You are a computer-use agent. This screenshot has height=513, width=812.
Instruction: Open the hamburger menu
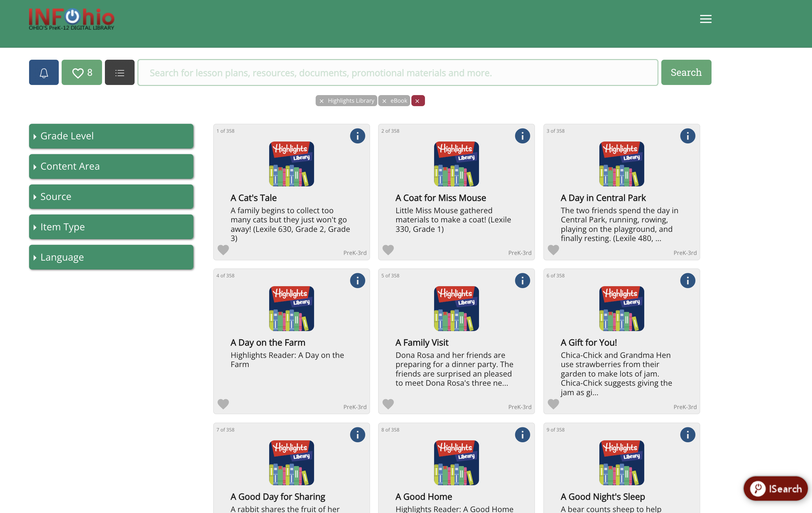tap(706, 19)
